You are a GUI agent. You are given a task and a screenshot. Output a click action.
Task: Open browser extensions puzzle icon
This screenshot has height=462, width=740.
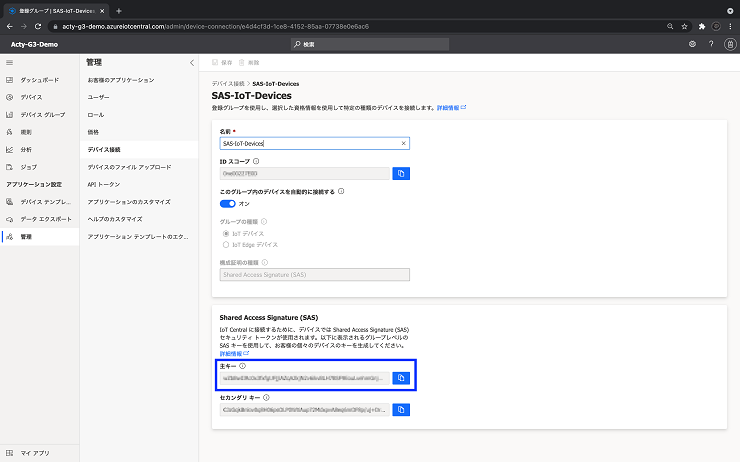(702, 26)
